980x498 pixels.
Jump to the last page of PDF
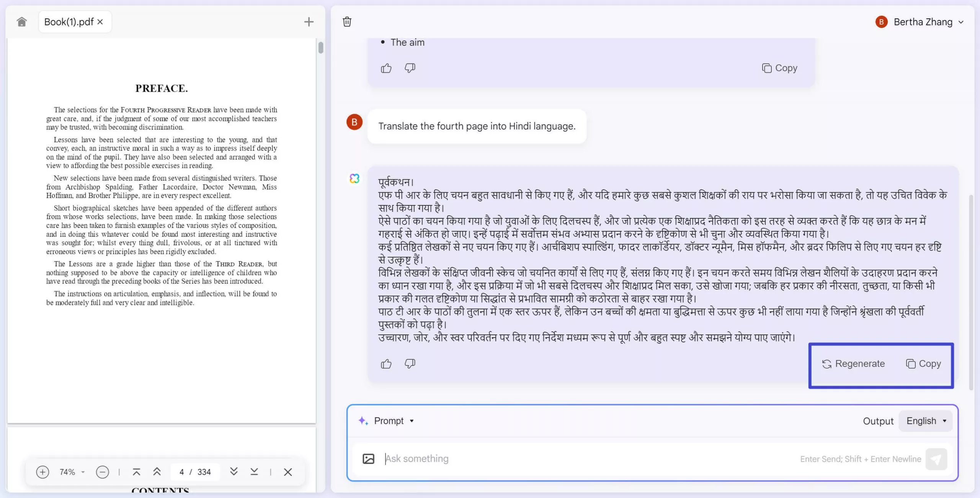pos(254,472)
